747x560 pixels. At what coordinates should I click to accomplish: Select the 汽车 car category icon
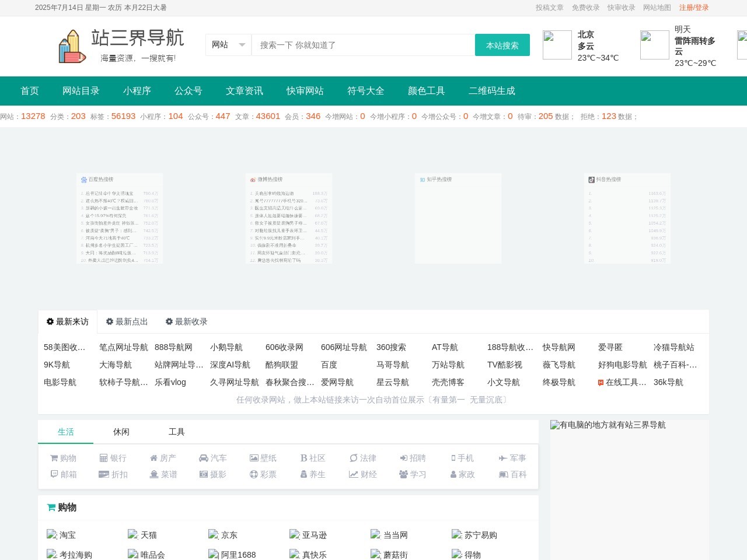204,458
